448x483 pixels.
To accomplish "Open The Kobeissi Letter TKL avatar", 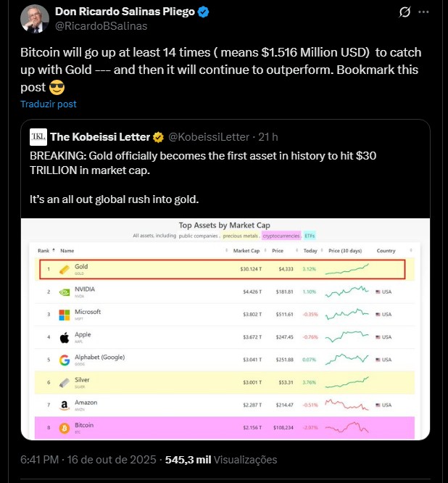I will click(38, 136).
